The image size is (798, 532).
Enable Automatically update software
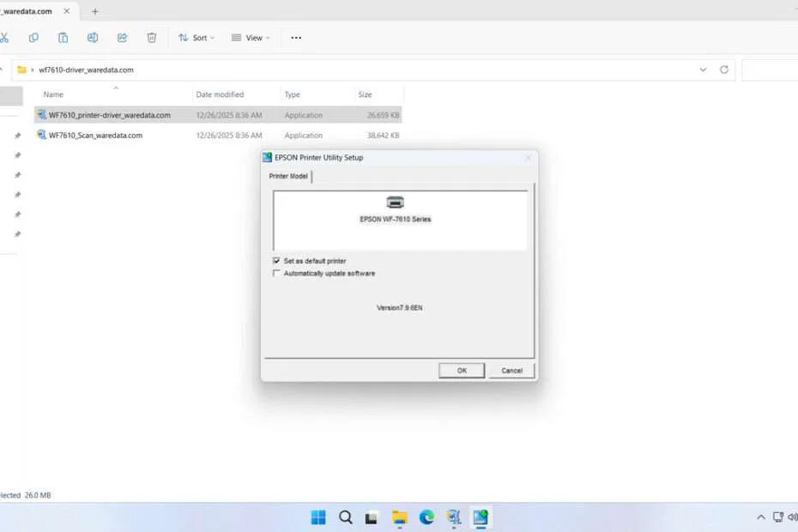click(276, 273)
